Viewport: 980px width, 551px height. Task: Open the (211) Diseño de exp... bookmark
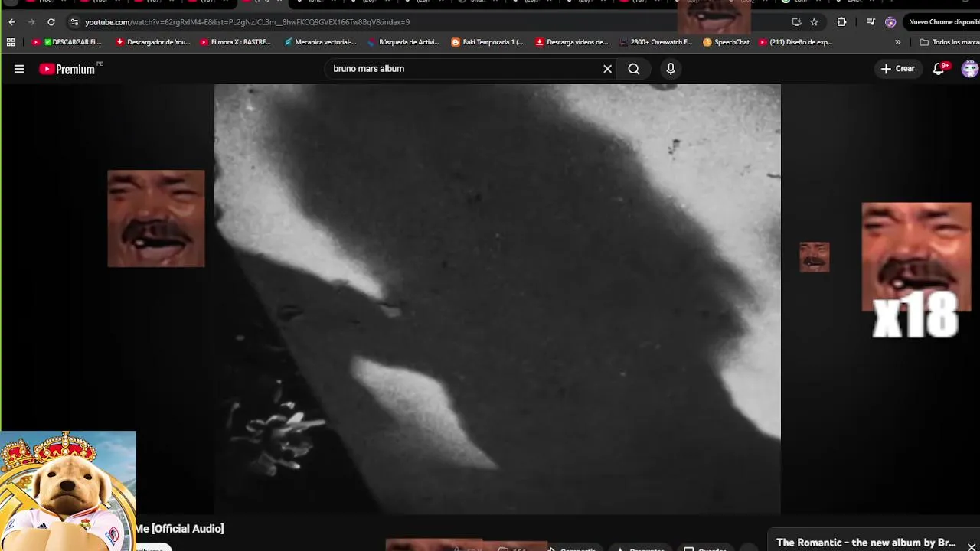click(795, 42)
